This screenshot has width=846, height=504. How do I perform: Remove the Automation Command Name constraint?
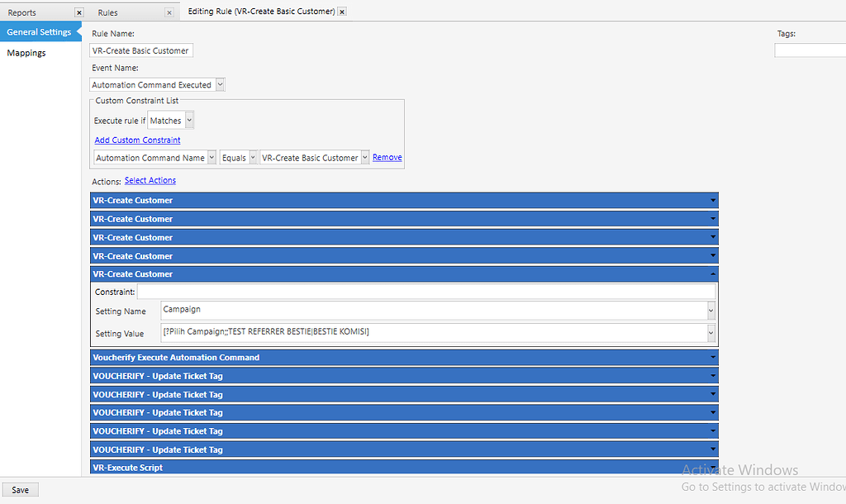coord(387,157)
